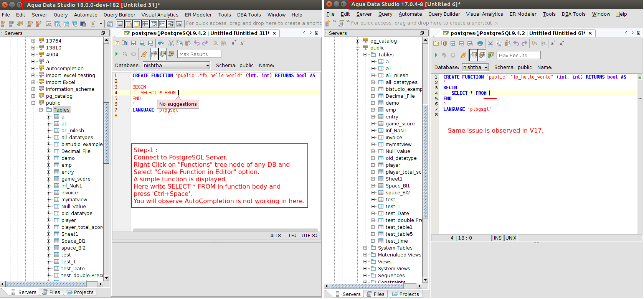The width and height of the screenshot is (644, 299).
Task: Expand the autocompletion node in version 18 tree
Action: tap(33, 69)
